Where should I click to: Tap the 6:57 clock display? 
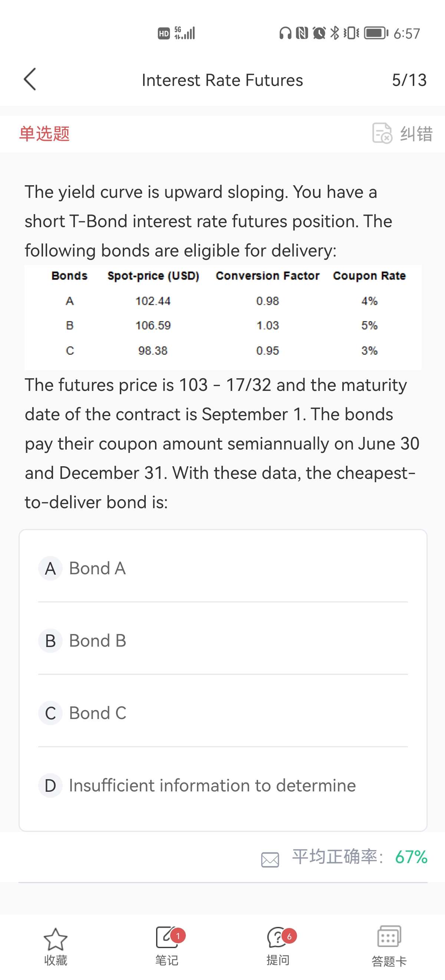[406, 33]
